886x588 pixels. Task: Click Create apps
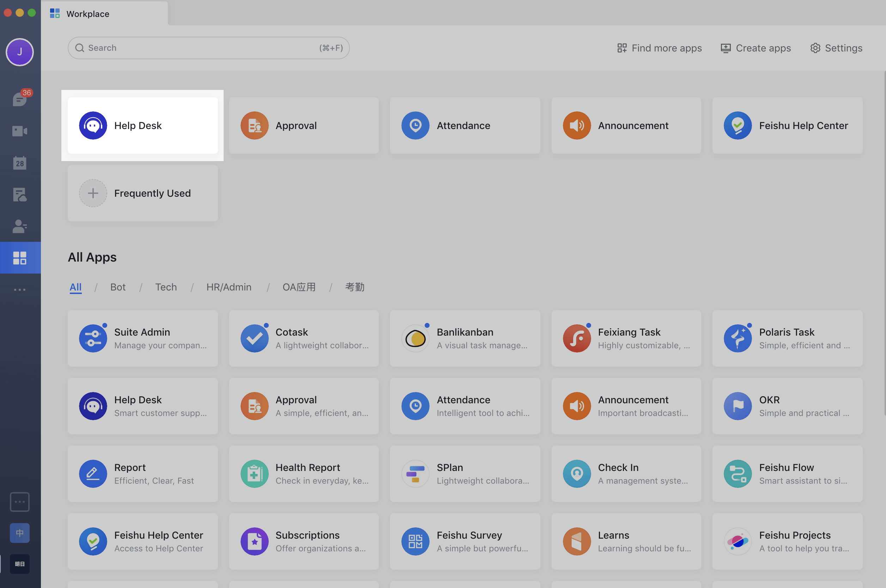point(755,48)
